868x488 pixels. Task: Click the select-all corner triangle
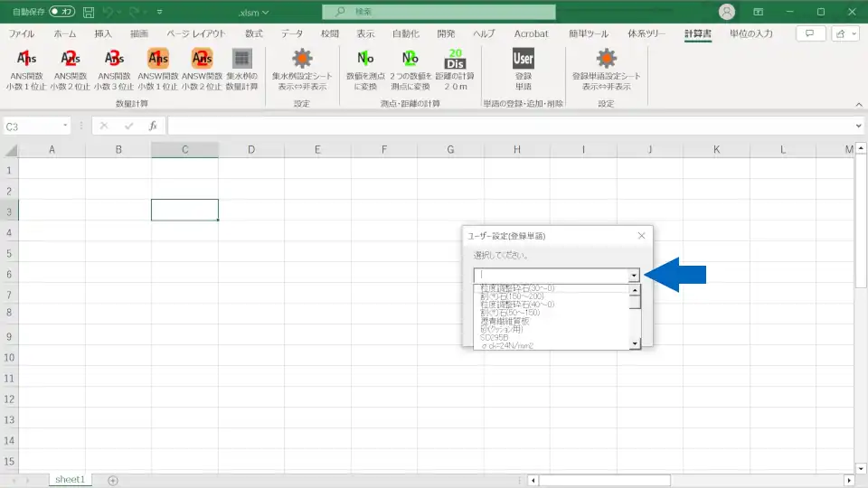click(11, 150)
